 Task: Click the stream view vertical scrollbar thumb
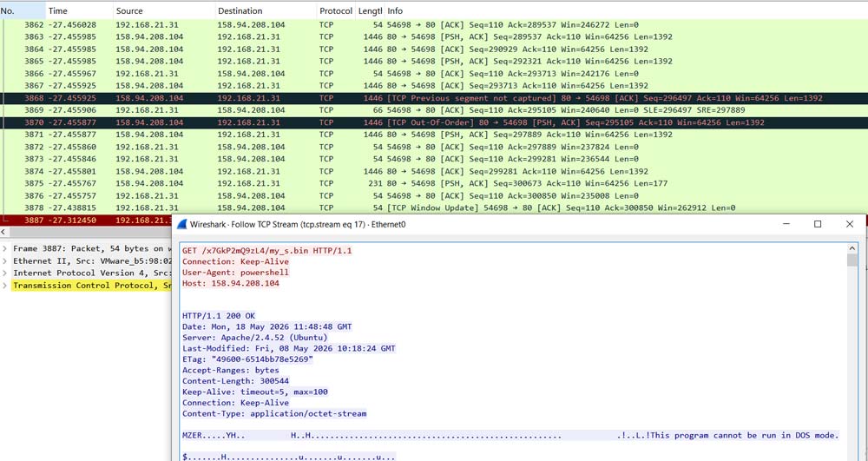click(x=852, y=260)
